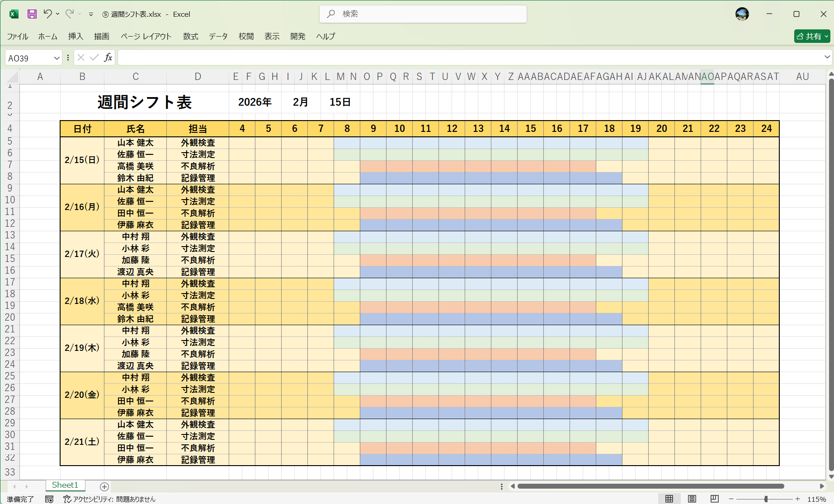
Task: Click the Undo icon
Action: 48,14
